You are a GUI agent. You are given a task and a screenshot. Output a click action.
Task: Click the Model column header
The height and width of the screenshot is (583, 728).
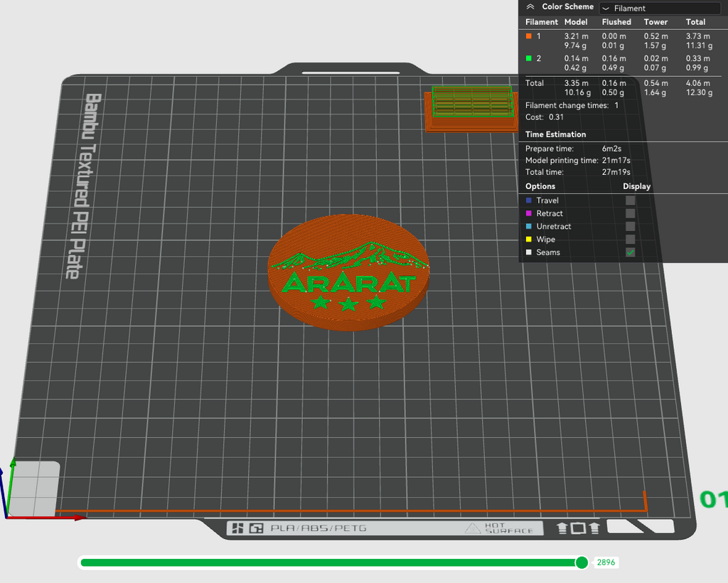(x=576, y=22)
